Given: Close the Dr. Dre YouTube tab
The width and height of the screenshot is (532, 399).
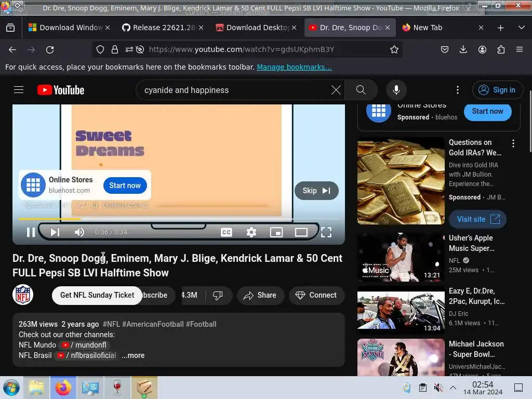Looking at the screenshot, I should [x=388, y=28].
